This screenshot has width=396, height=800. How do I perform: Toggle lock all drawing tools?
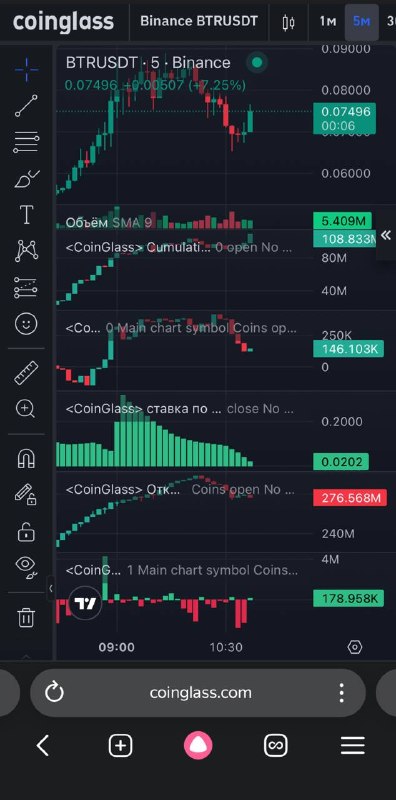tap(26, 533)
